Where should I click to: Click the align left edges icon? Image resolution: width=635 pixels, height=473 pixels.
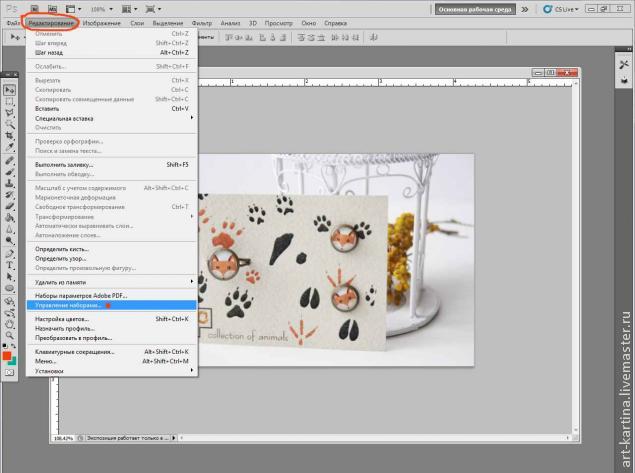coord(263,37)
